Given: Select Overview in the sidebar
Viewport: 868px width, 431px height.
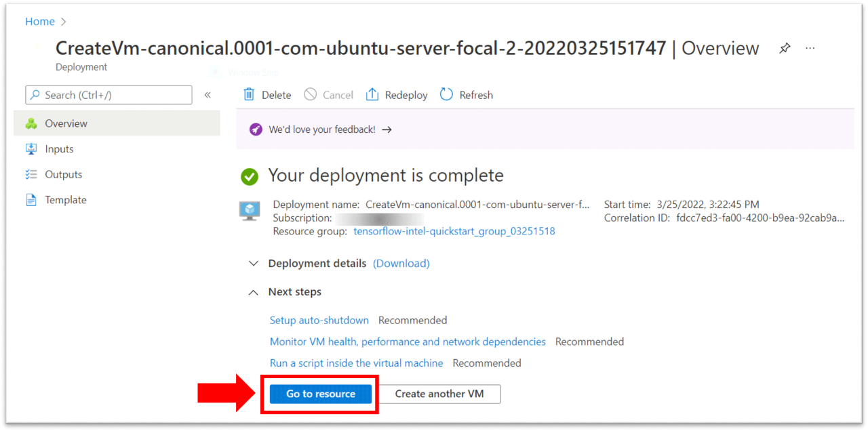Looking at the screenshot, I should click(x=117, y=123).
